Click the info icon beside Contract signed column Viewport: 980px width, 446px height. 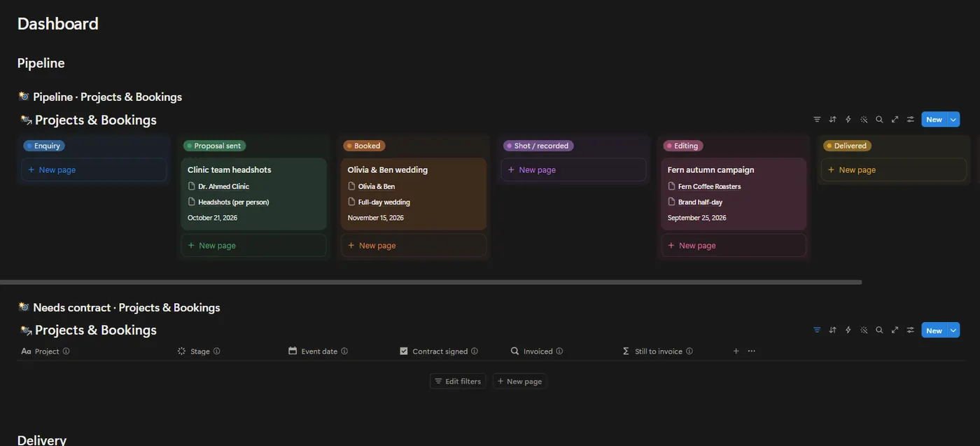point(475,351)
